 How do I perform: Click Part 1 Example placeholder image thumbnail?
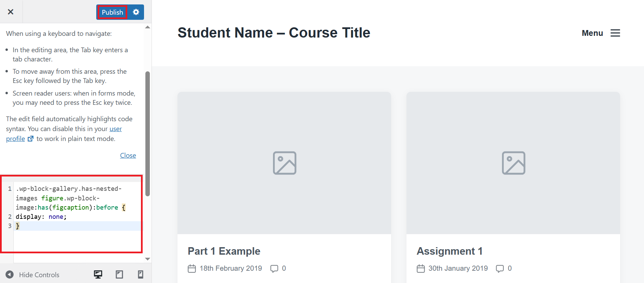(284, 163)
